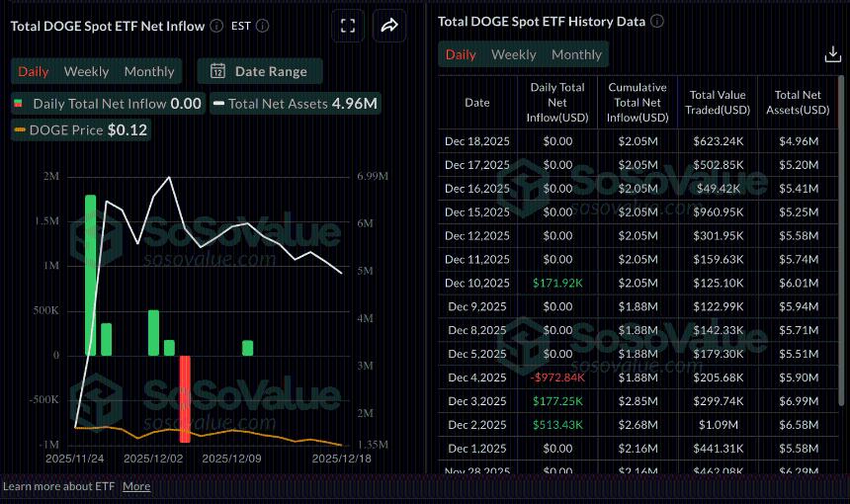Click the red outflow bar on chart
The image size is (850, 504).
(185, 399)
